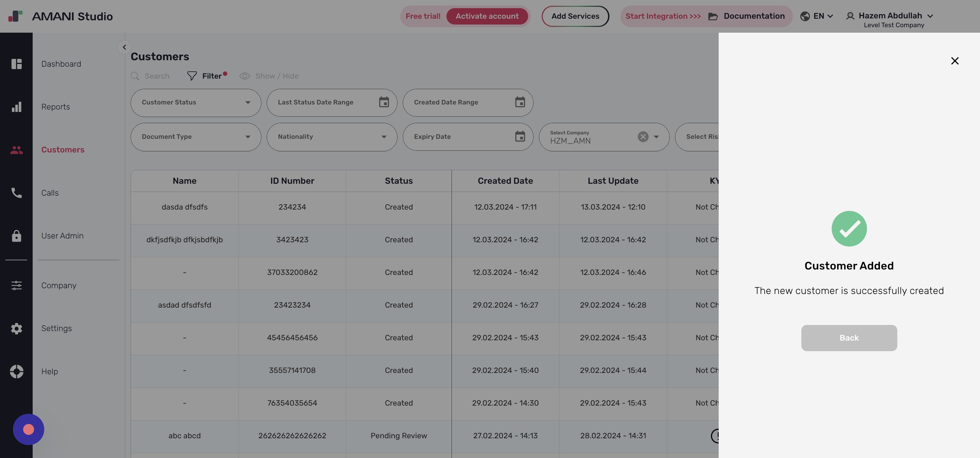Click the Dashboard sidebar icon
980x458 pixels.
click(x=16, y=64)
